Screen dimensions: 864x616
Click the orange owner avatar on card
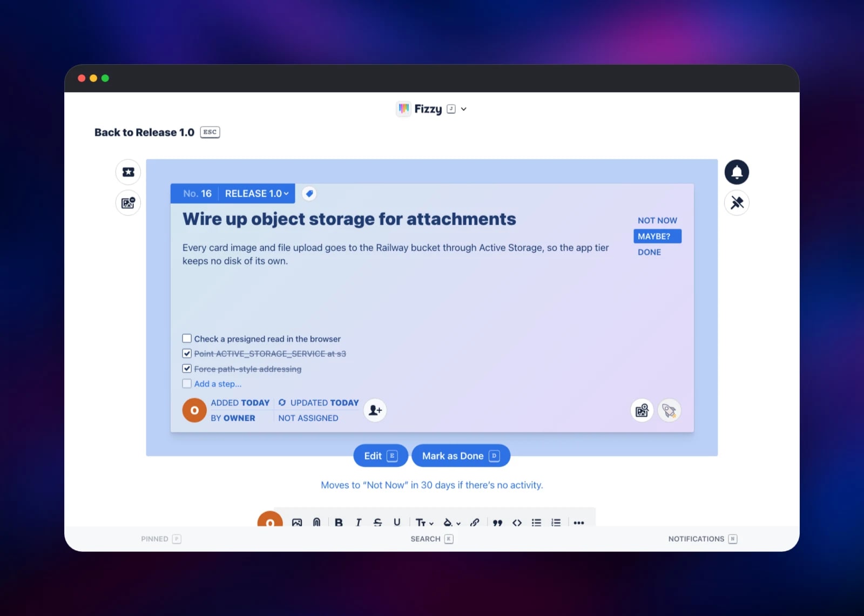[194, 410]
